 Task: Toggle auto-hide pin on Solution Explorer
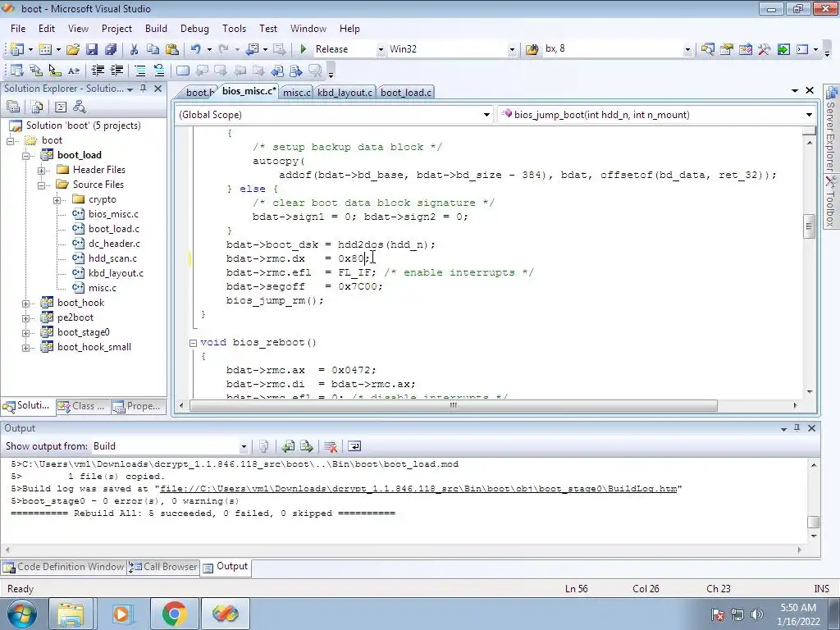pos(144,89)
